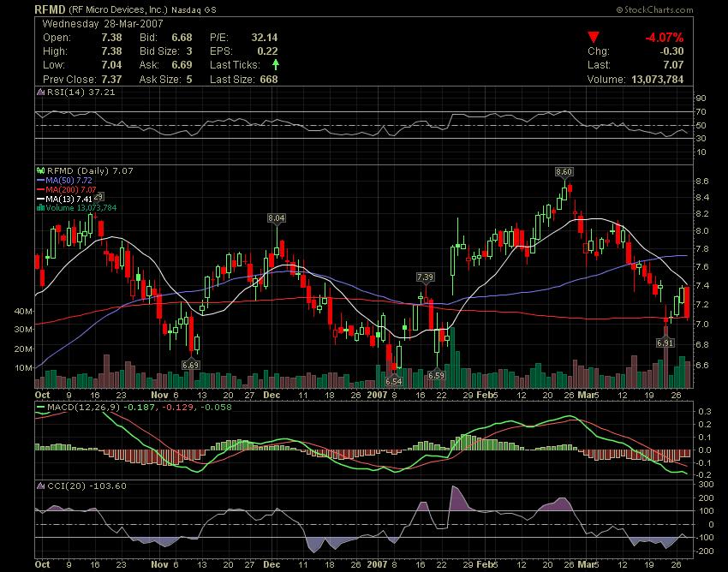The width and height of the screenshot is (728, 572).
Task: Click the green Last Ticks up arrow
Action: (275, 64)
